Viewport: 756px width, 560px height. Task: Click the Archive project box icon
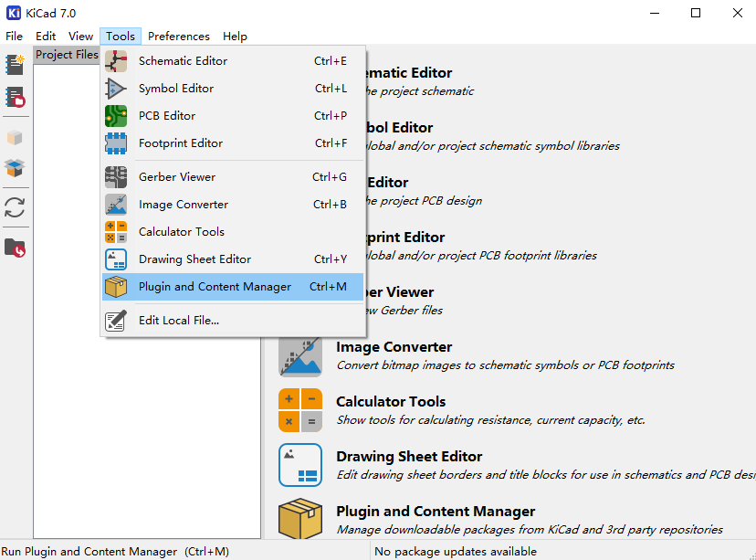[15, 138]
